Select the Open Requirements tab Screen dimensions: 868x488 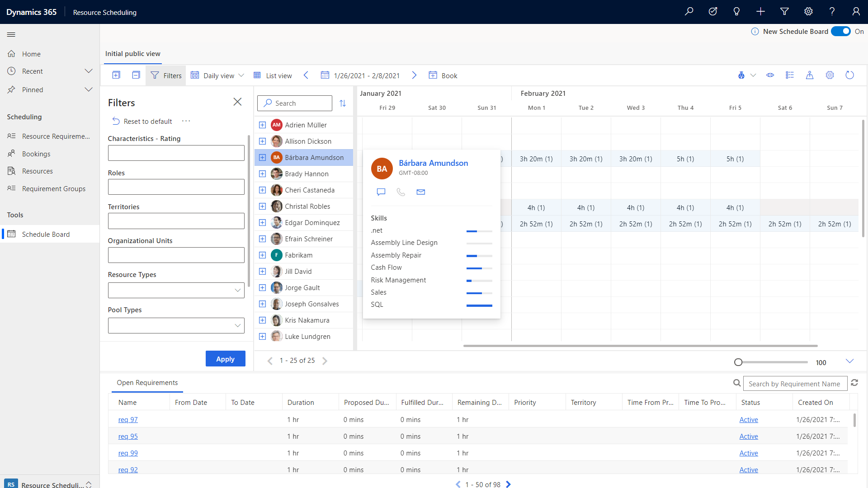pyautogui.click(x=146, y=383)
